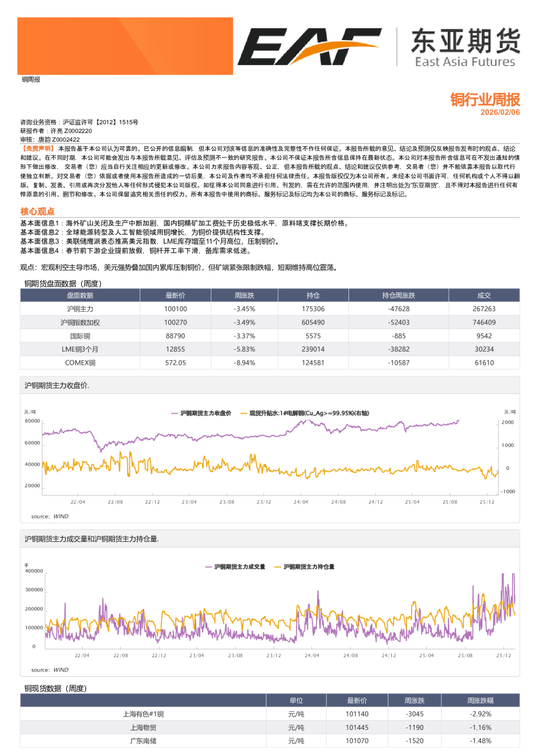Click the 广东南储 row label
The image size is (540, 756).
point(143,741)
